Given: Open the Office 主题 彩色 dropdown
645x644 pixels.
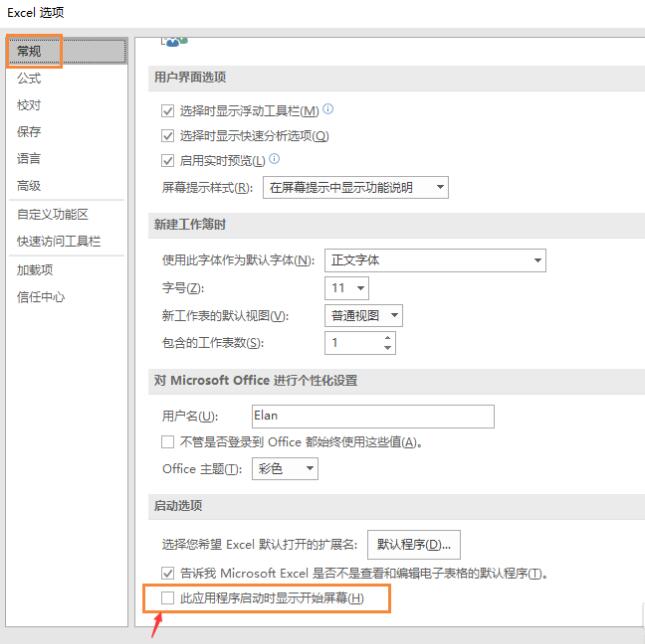Looking at the screenshot, I should point(285,468).
